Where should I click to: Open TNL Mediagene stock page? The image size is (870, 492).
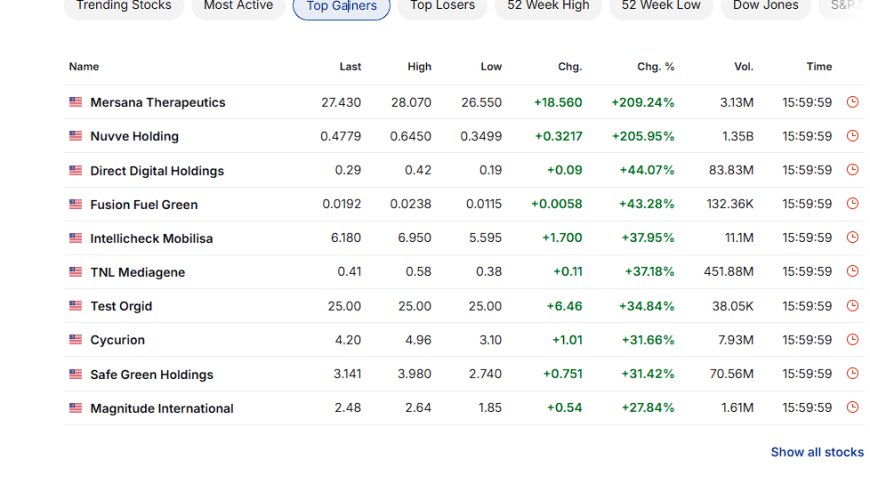coord(138,272)
